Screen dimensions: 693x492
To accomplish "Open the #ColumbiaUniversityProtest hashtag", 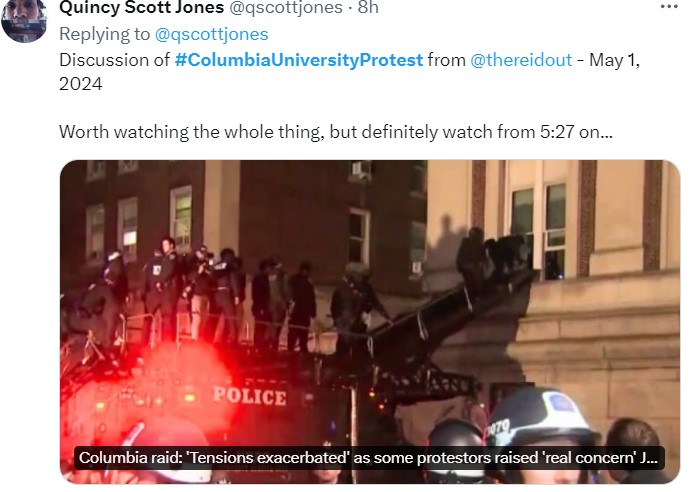I will coord(299,60).
